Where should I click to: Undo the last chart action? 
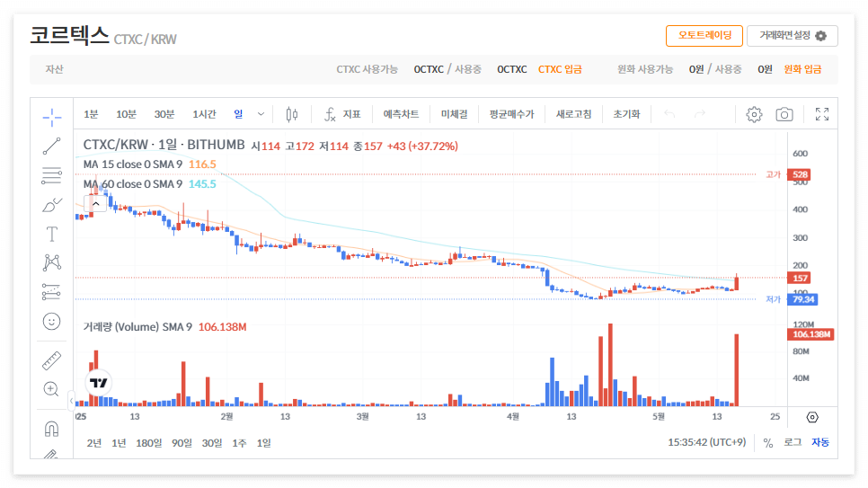[669, 114]
